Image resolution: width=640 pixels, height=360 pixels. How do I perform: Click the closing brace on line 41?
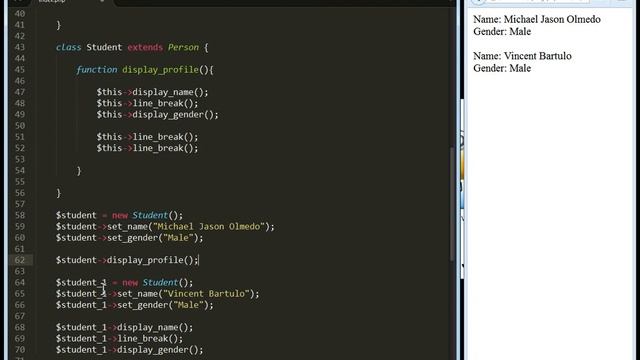[x=59, y=25]
